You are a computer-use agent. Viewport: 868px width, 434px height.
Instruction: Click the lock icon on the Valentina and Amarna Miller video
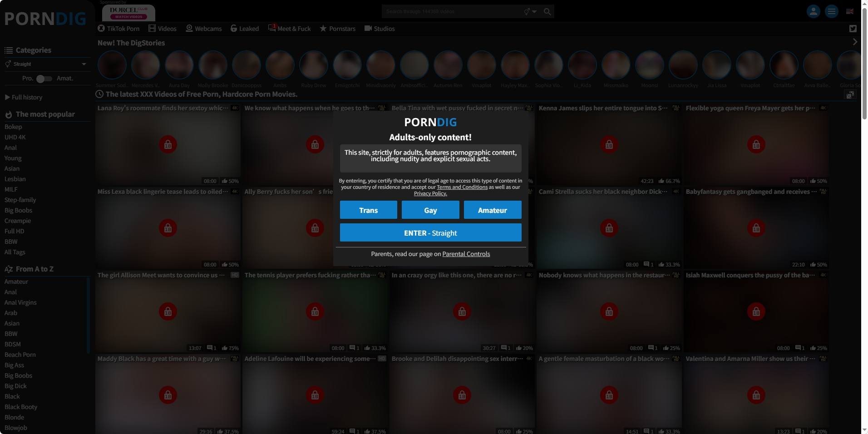[x=756, y=395]
